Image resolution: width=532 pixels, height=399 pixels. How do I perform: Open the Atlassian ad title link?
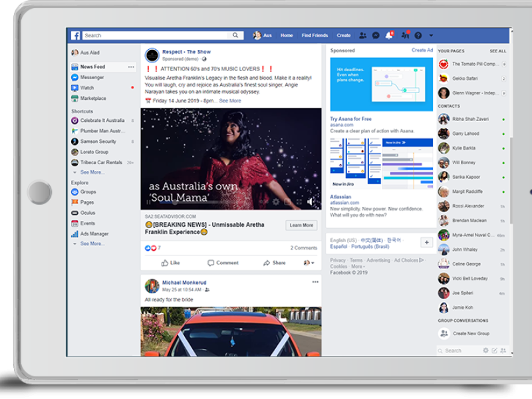coord(340,197)
